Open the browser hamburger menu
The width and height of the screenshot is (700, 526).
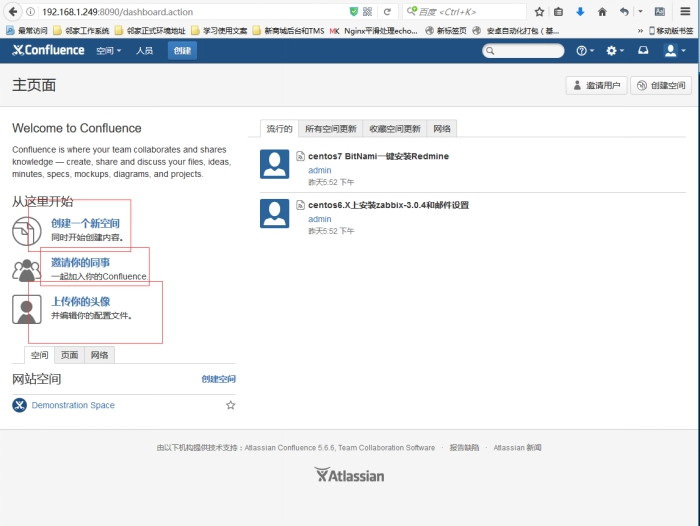click(685, 12)
